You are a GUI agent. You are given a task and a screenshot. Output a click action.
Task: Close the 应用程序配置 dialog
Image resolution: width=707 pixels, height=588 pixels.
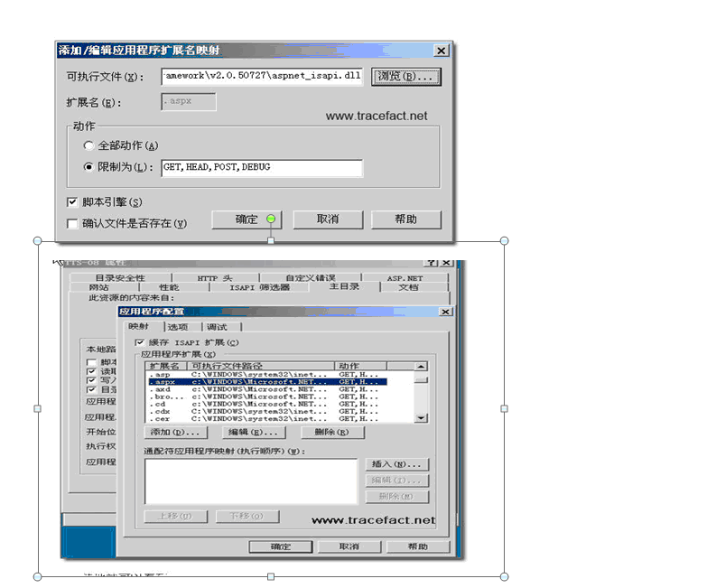pos(445,312)
